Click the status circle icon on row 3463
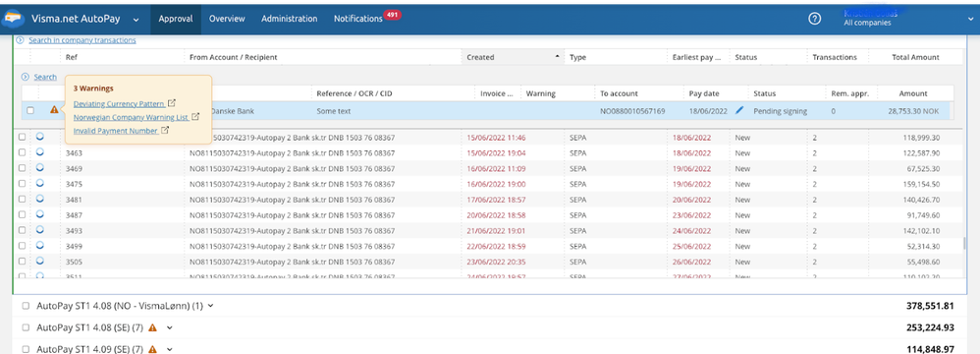The width and height of the screenshot is (980, 354). (40, 152)
